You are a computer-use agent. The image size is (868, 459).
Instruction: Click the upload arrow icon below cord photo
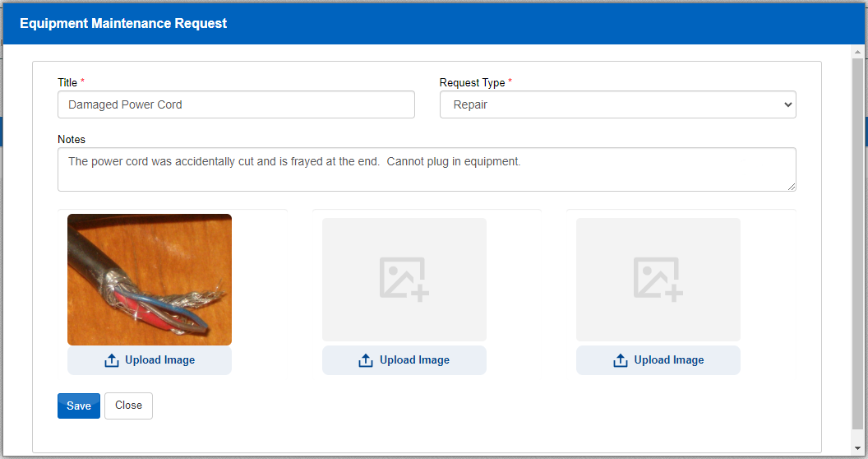point(113,360)
